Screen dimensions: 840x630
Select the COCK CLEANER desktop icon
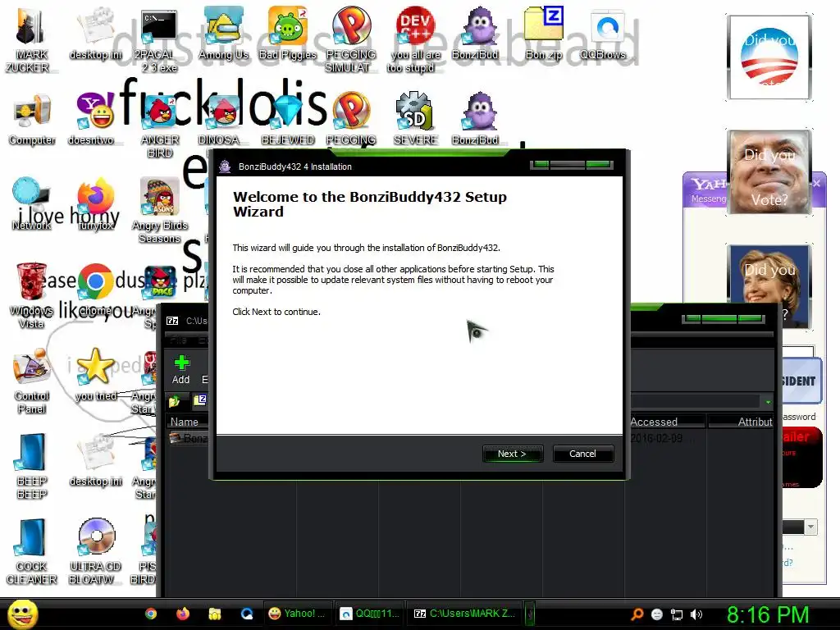[x=32, y=551]
